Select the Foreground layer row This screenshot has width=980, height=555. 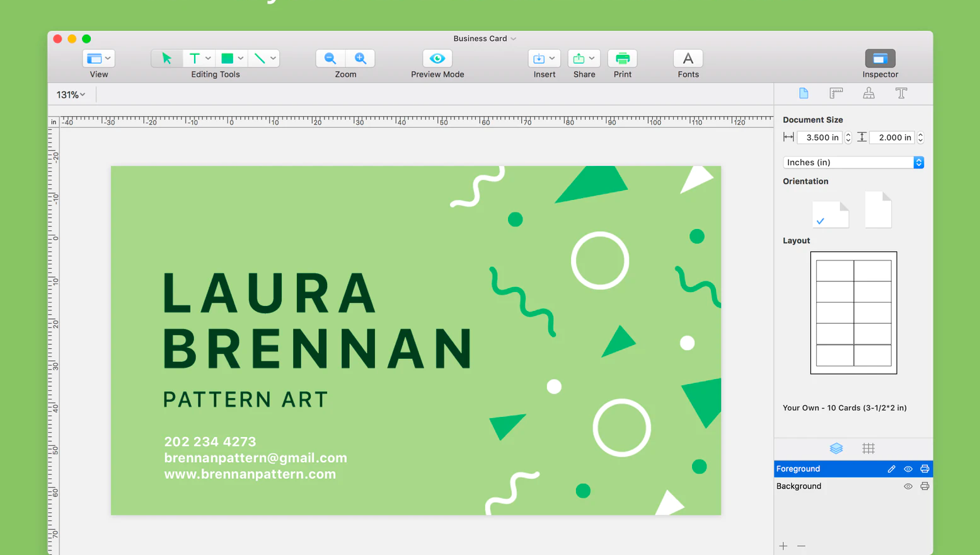click(x=853, y=469)
